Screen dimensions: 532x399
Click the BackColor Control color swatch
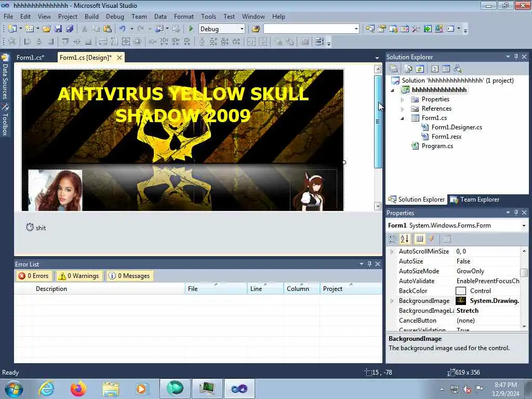tap(460, 291)
